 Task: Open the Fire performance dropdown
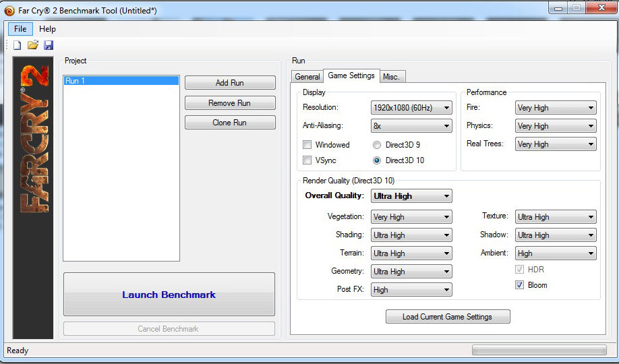(556, 107)
